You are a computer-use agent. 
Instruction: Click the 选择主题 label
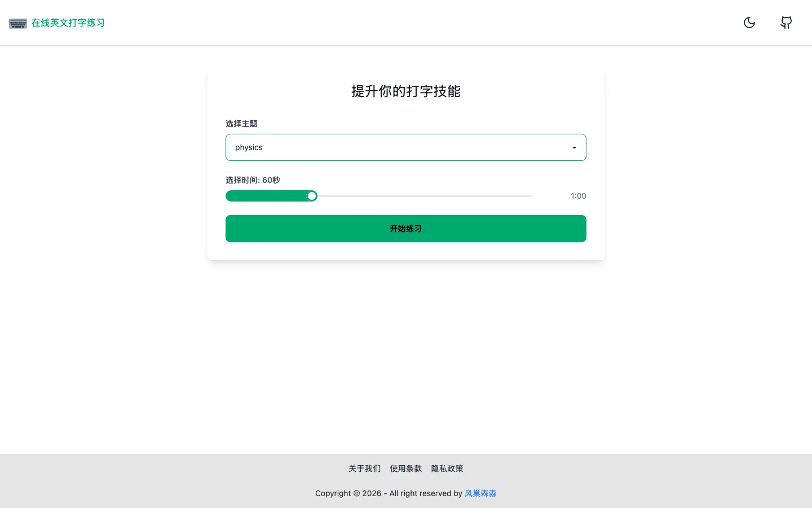click(241, 124)
